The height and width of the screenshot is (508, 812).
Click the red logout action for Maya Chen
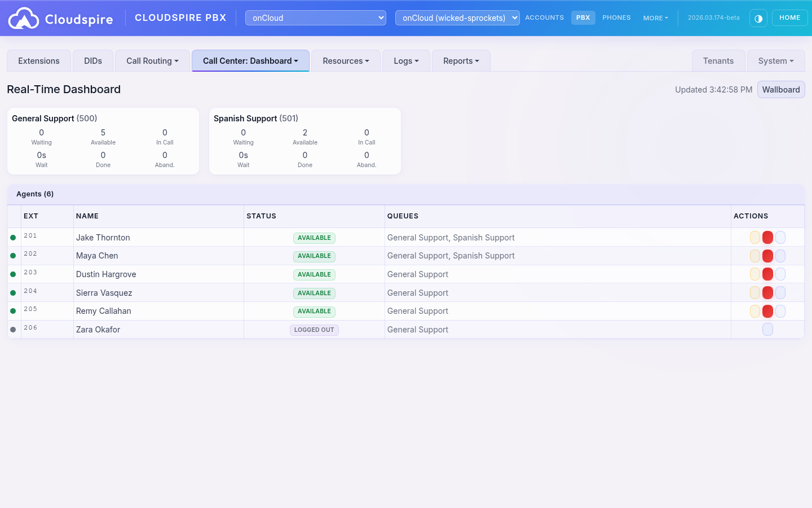(767, 256)
